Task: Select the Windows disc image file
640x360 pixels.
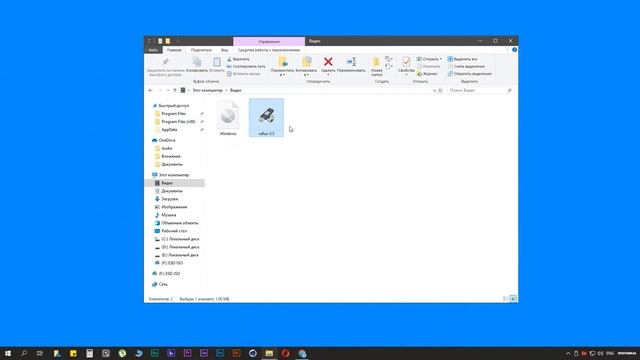Action: click(228, 118)
